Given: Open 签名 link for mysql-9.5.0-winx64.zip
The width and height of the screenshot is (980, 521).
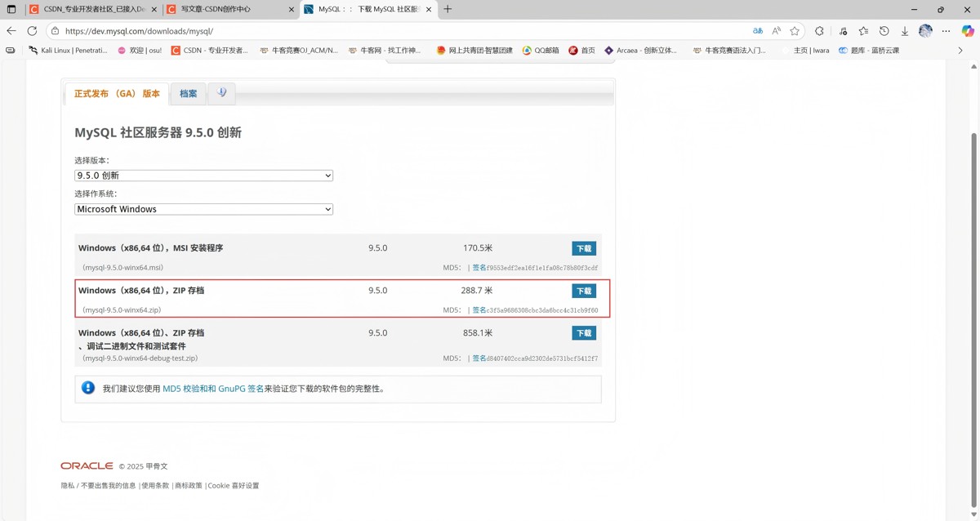Looking at the screenshot, I should 479,310.
